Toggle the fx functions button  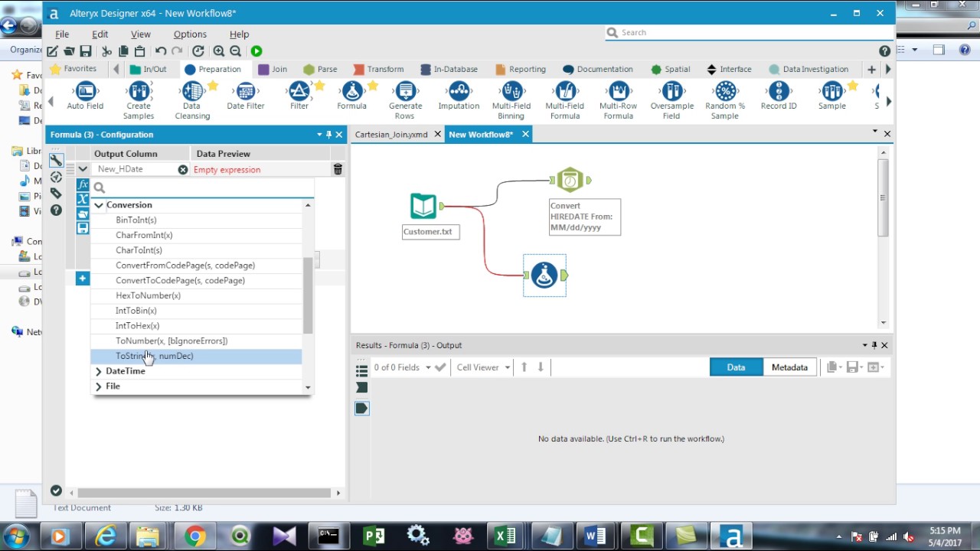click(83, 185)
